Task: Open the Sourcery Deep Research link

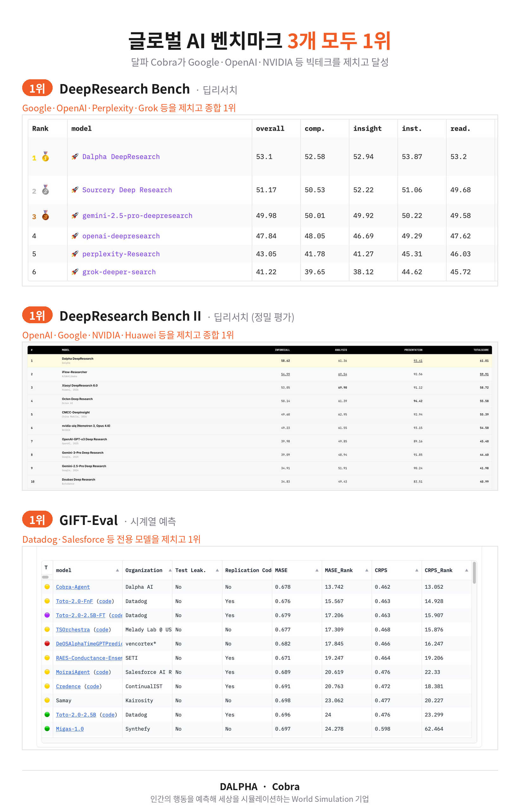Action: point(127,189)
